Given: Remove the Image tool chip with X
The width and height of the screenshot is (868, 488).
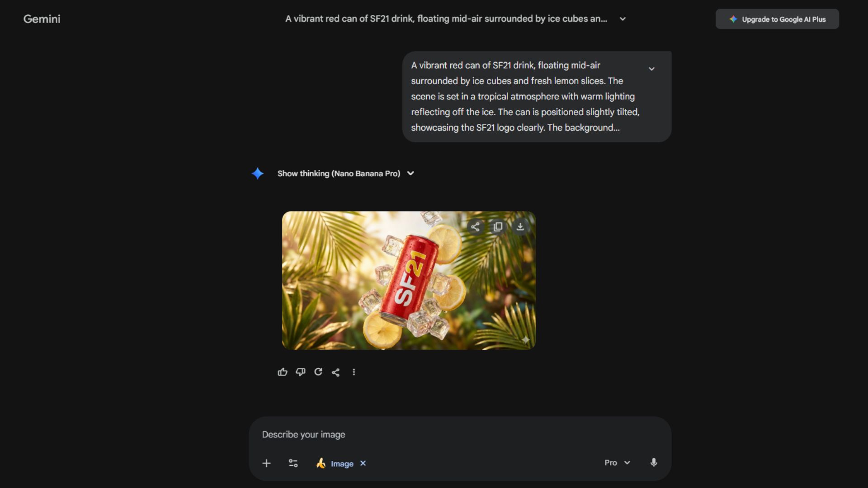Looking at the screenshot, I should (x=363, y=463).
